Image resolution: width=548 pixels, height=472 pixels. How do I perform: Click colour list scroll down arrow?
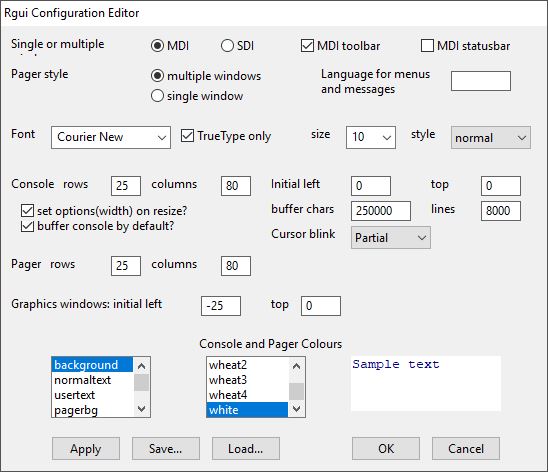pos(296,408)
